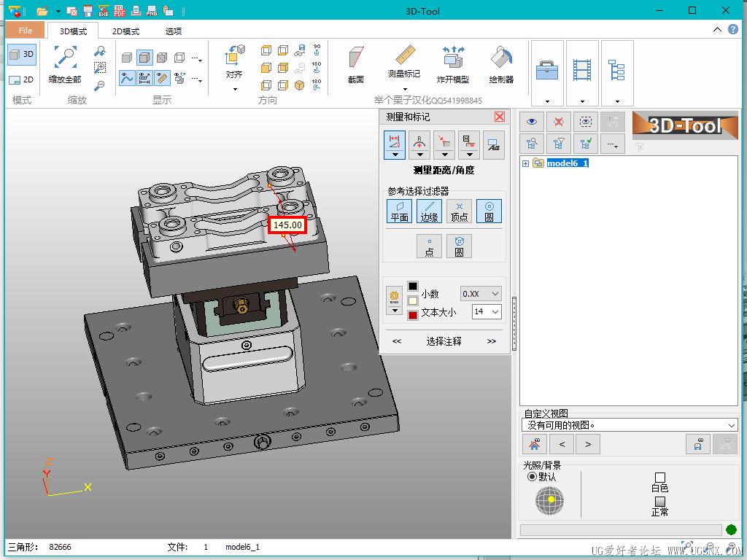
Task: Open annotation settings gear dropdown
Action: (x=395, y=311)
